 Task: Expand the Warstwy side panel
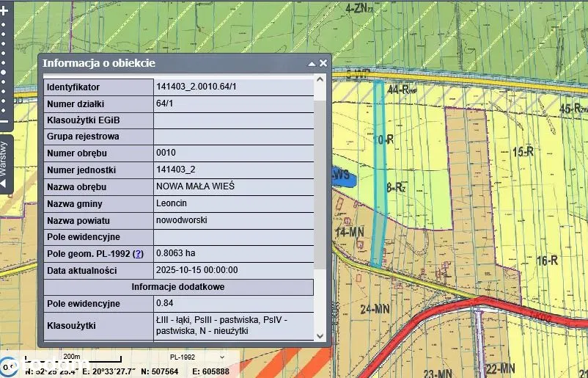click(x=4, y=164)
